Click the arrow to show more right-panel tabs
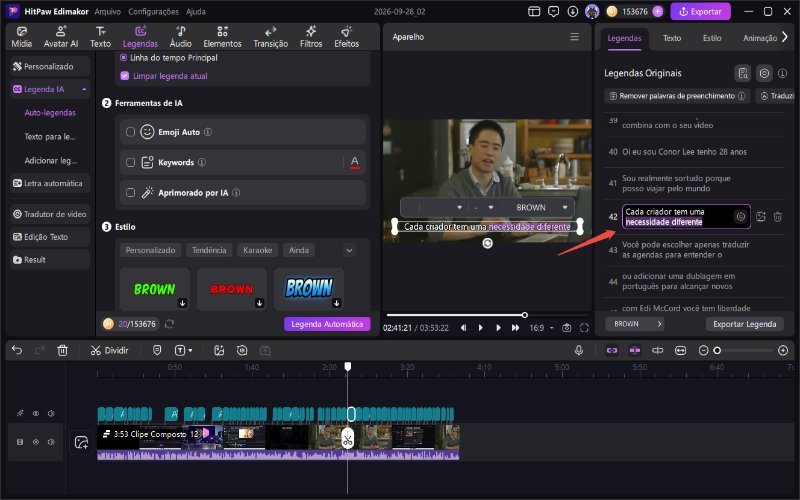Viewport: 800px width, 500px height. [785, 37]
